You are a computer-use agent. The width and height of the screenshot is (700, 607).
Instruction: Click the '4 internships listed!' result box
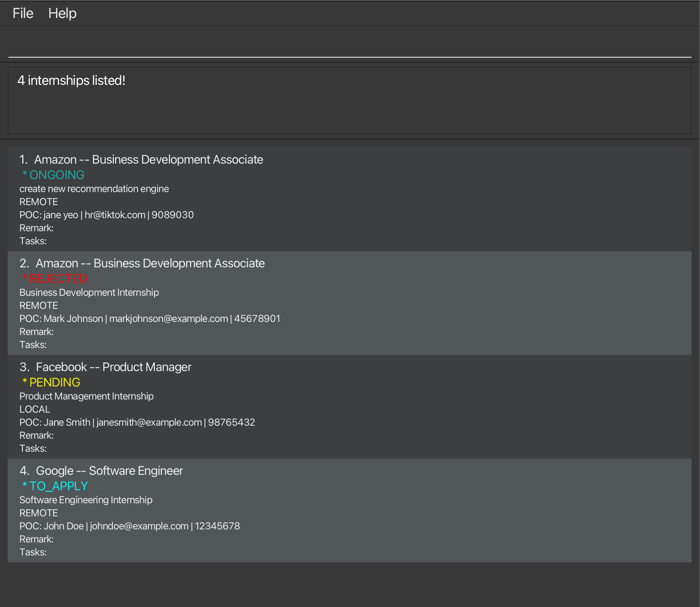(350, 101)
